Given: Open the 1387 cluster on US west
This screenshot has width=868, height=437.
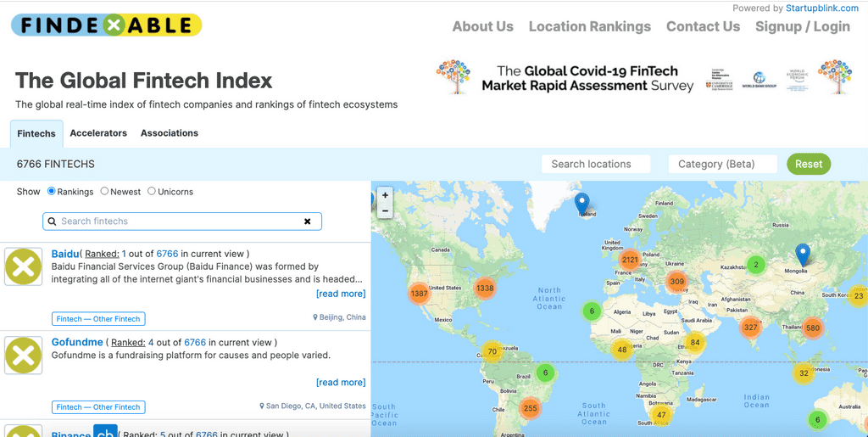Looking at the screenshot, I should click(x=419, y=294).
